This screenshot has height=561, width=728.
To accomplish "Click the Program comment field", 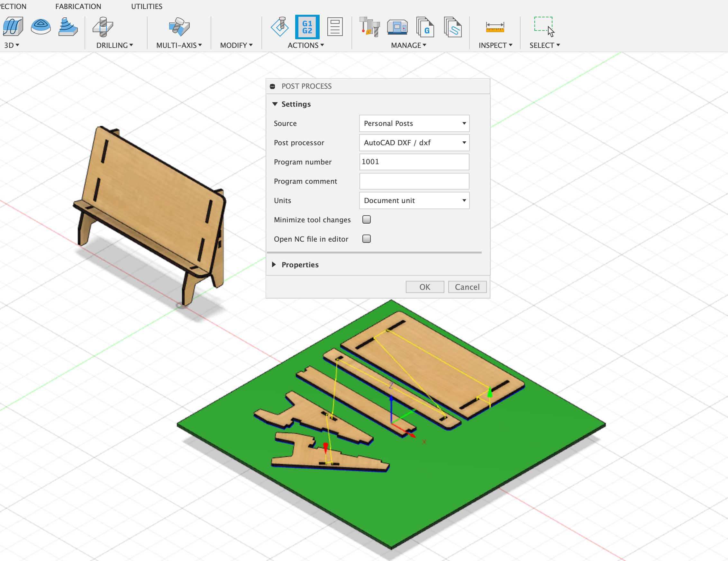I will point(414,181).
